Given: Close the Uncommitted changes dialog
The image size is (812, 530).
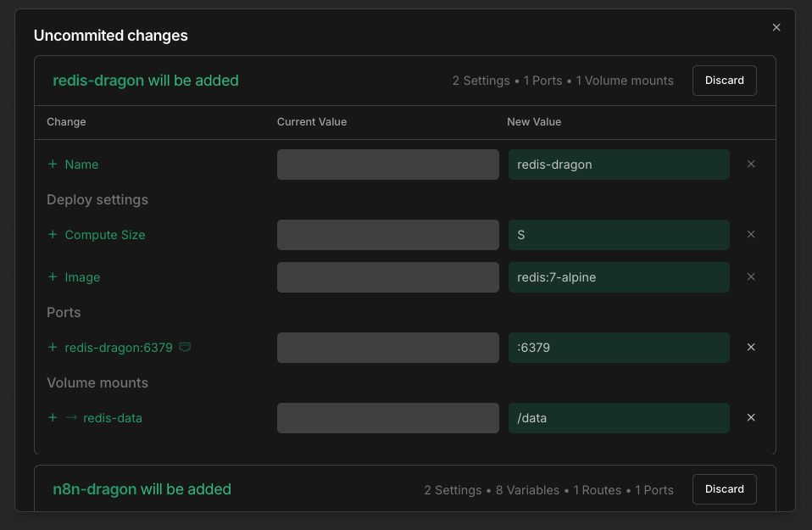Looking at the screenshot, I should pos(776,26).
